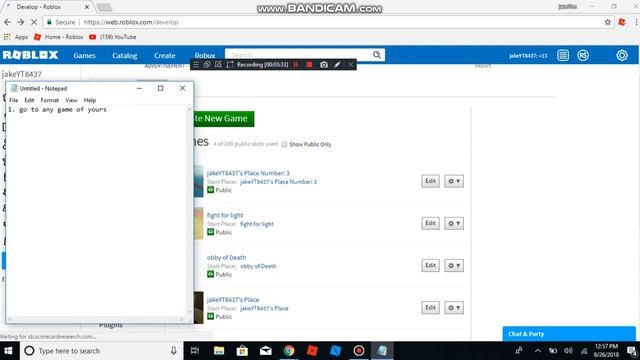Open the Roblox settings gear icon
This screenshot has height=360, width=640.
(x=622, y=56)
